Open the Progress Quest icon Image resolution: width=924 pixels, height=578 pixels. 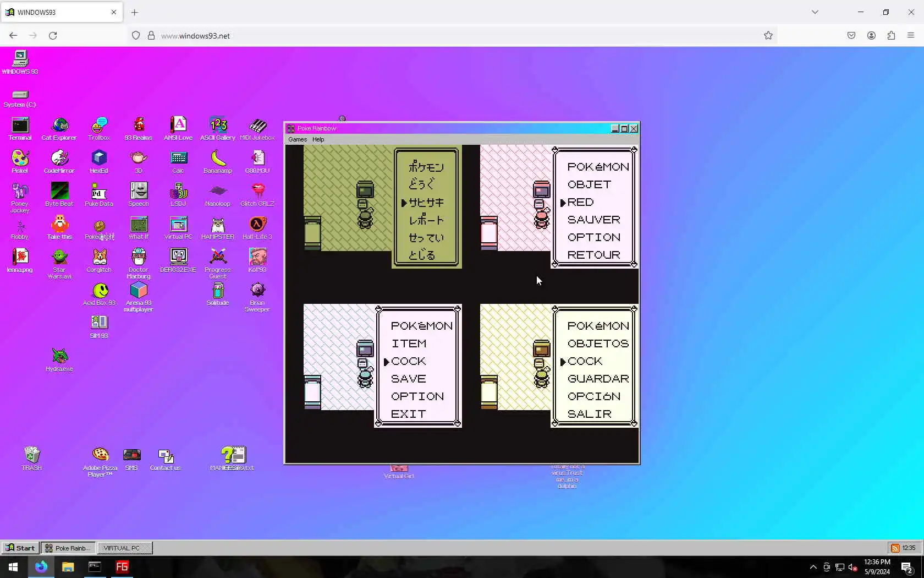[218, 264]
